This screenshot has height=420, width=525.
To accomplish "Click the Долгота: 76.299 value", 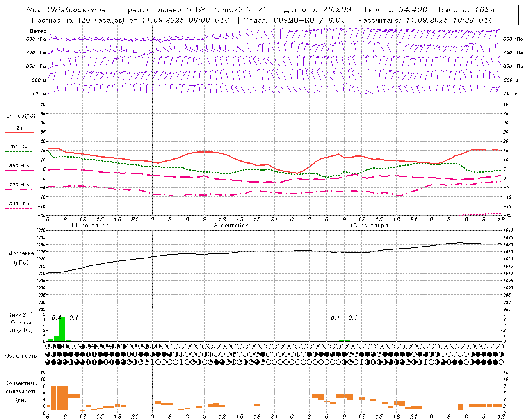I will (x=317, y=10).
